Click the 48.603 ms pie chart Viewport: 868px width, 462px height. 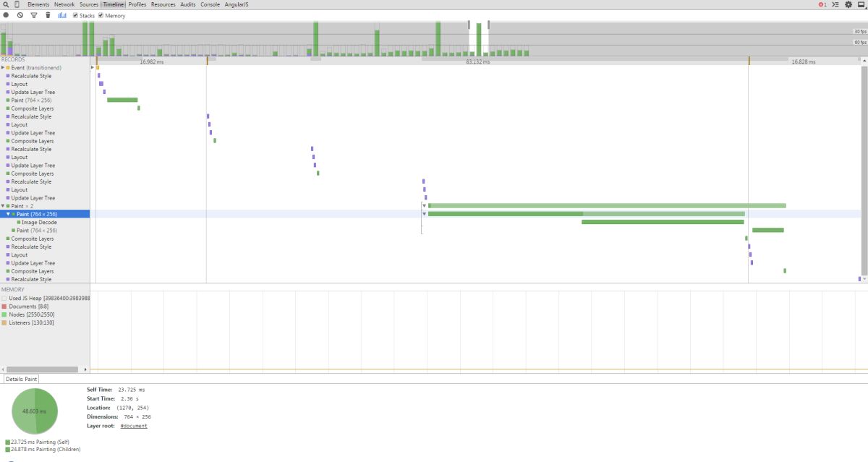35,410
